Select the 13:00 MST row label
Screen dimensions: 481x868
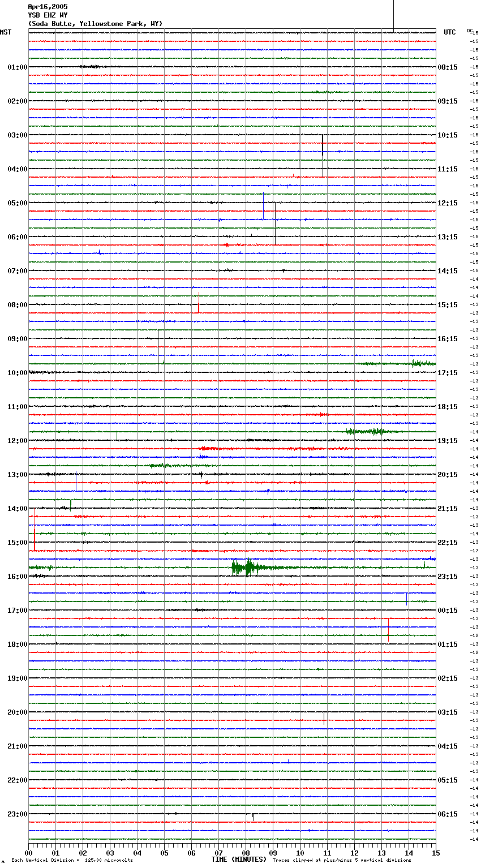click(x=18, y=475)
